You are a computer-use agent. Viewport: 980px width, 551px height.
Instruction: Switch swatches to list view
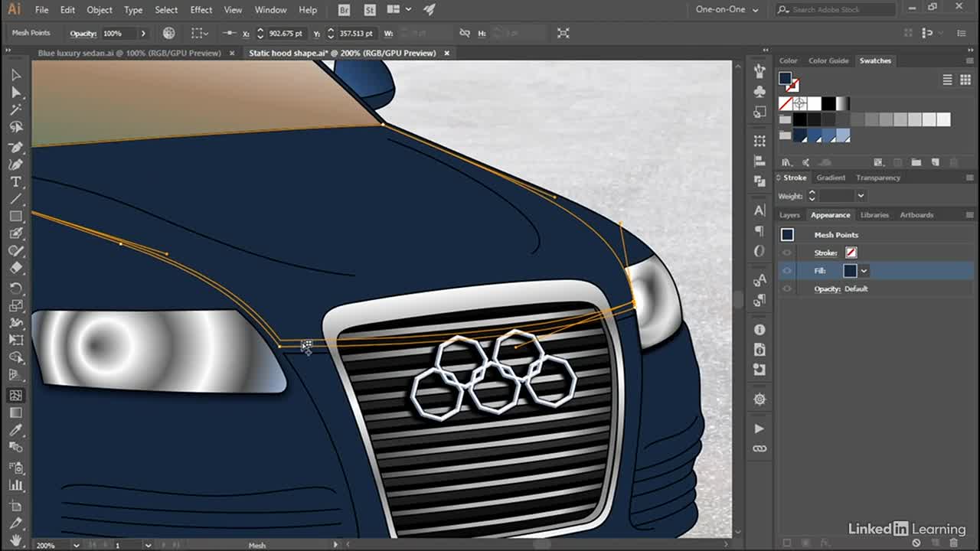coord(947,80)
